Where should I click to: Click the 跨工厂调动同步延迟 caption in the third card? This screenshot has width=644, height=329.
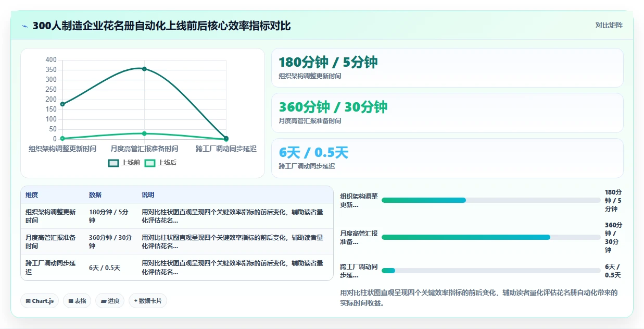(307, 166)
